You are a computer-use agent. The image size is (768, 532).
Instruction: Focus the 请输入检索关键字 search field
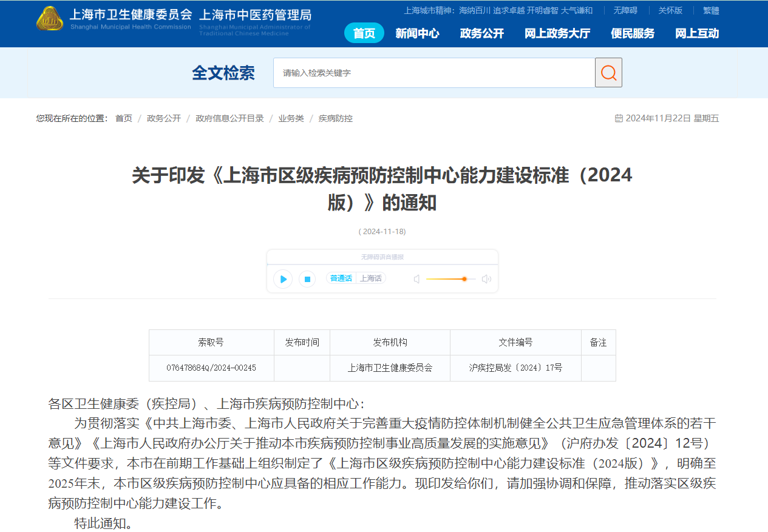tap(434, 73)
